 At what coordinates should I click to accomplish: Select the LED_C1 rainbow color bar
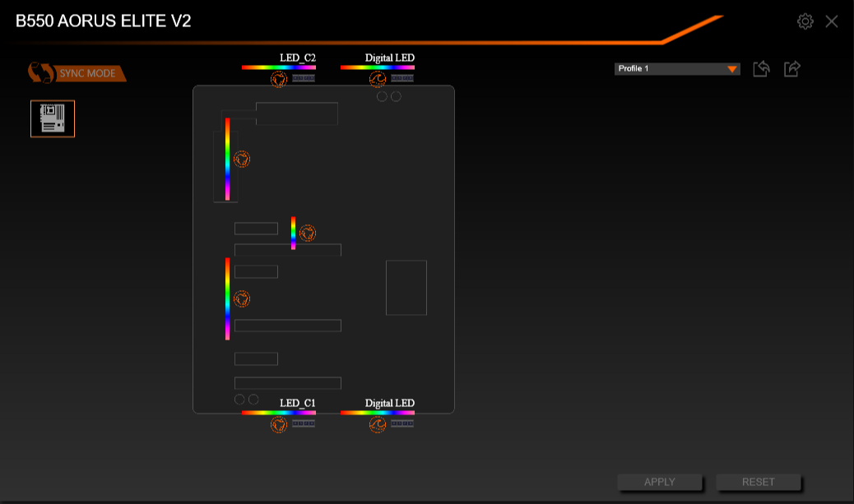click(279, 413)
